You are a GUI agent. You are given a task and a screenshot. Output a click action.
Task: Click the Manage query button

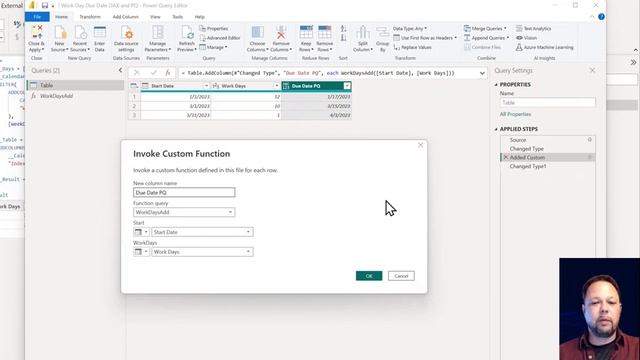click(213, 47)
